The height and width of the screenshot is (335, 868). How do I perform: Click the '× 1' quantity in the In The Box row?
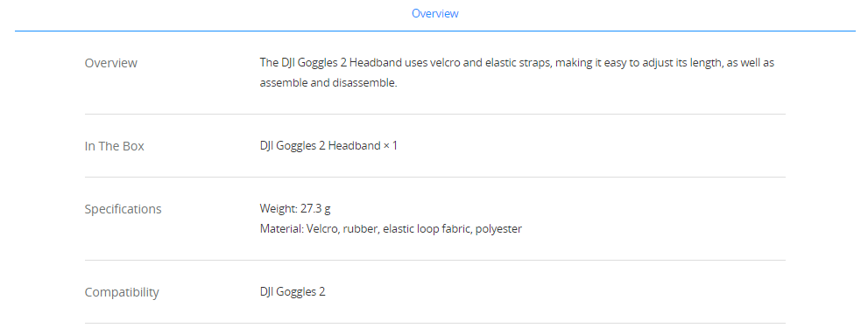tap(390, 146)
